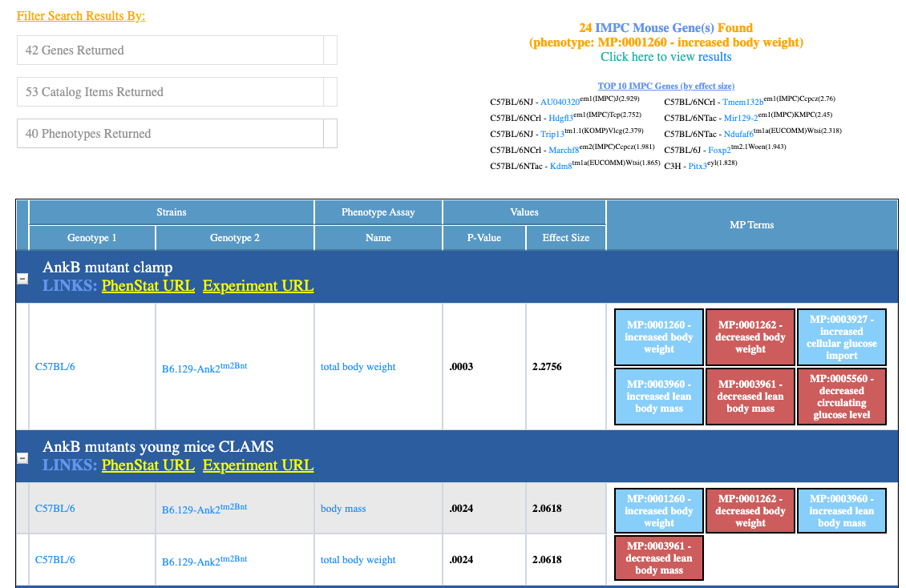
Task: Collapse the AnkB mutant clamp group
Action: coord(22,279)
